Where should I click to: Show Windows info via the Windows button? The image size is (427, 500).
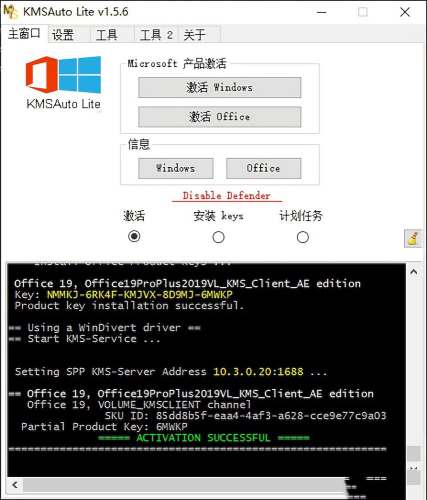click(176, 168)
